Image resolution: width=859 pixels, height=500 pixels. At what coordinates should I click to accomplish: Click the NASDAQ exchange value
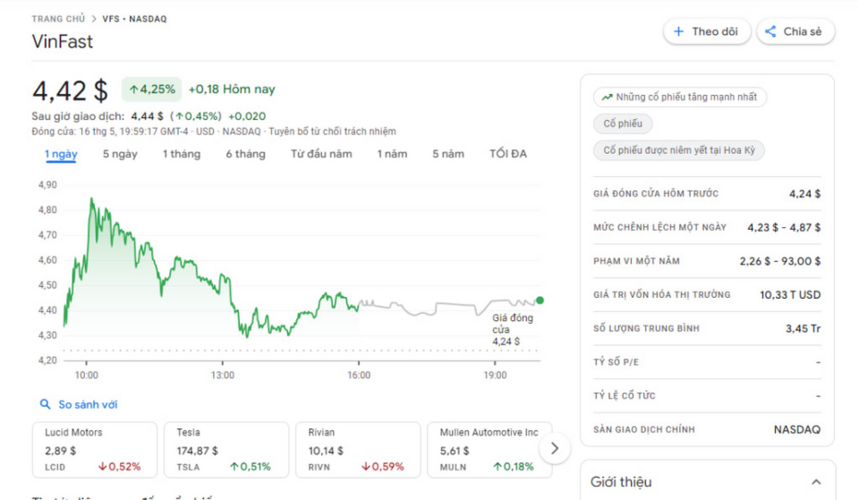click(x=797, y=429)
